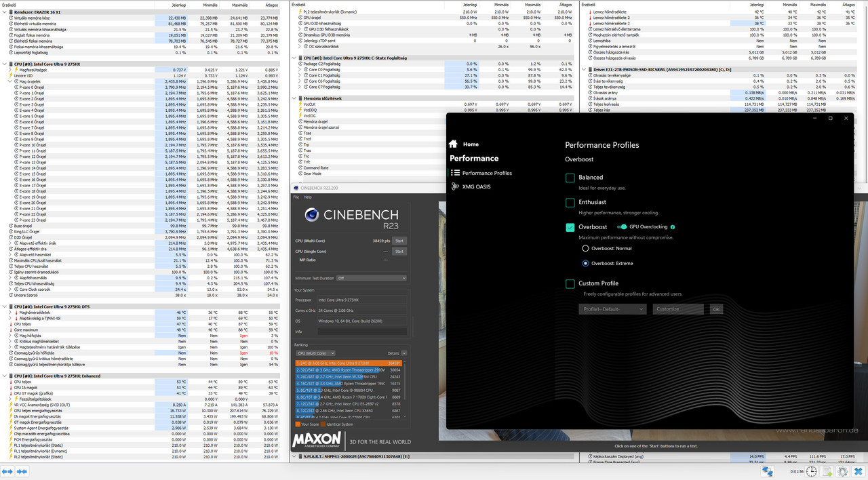Go to Home in Control Center sidebar
The height and width of the screenshot is (480, 868).
click(464, 144)
